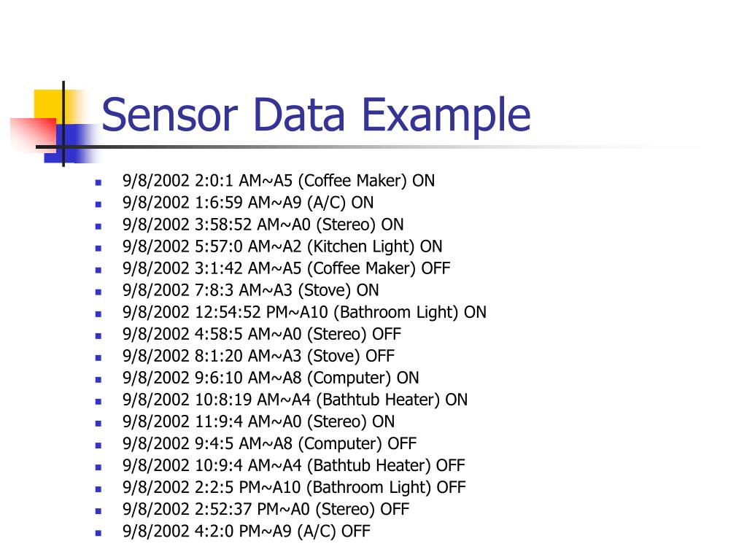The height and width of the screenshot is (560, 747).
Task: Click the 4:2:0 PM A/C OFF line
Action: pos(247,532)
